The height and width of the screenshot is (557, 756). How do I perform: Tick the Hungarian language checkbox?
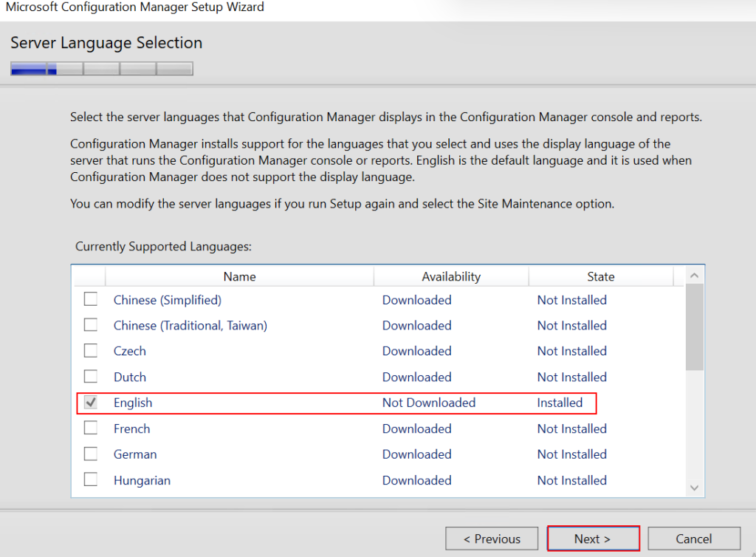point(90,480)
